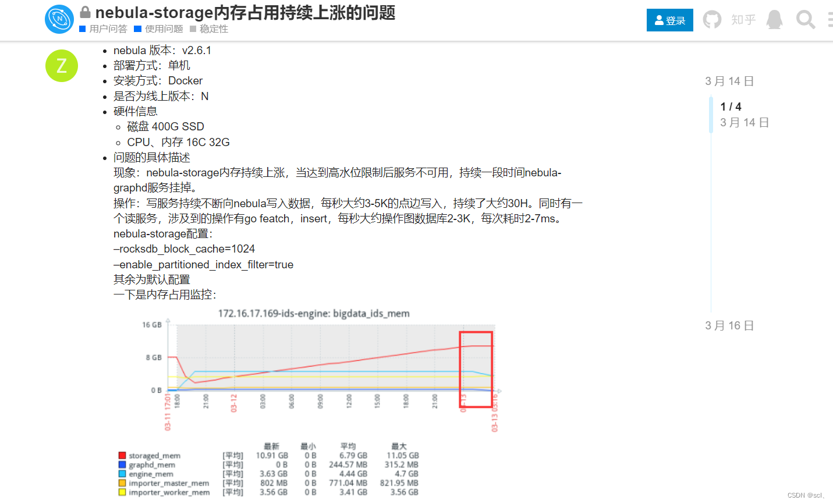Click the 16 GB y-axis label on chart
Screen dimensions: 833x504
pyautogui.click(x=152, y=325)
